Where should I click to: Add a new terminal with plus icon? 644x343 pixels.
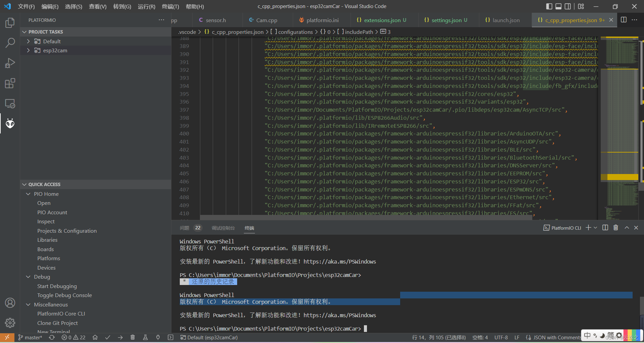(588, 228)
